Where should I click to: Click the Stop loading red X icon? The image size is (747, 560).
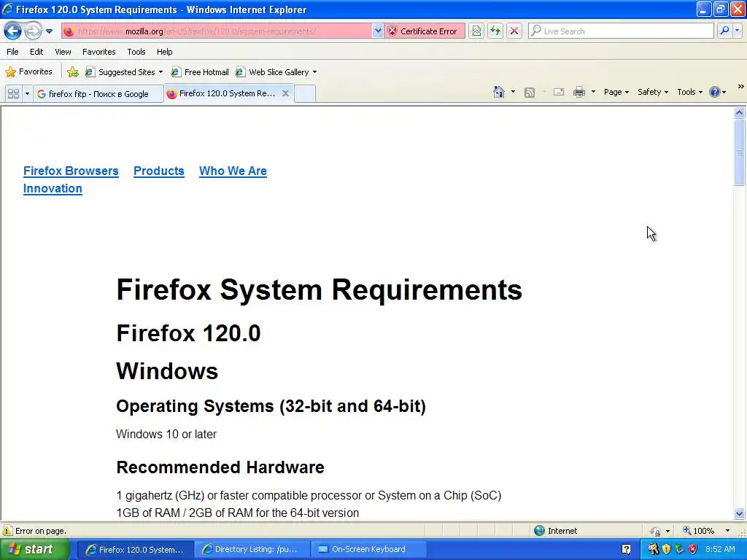tap(514, 31)
